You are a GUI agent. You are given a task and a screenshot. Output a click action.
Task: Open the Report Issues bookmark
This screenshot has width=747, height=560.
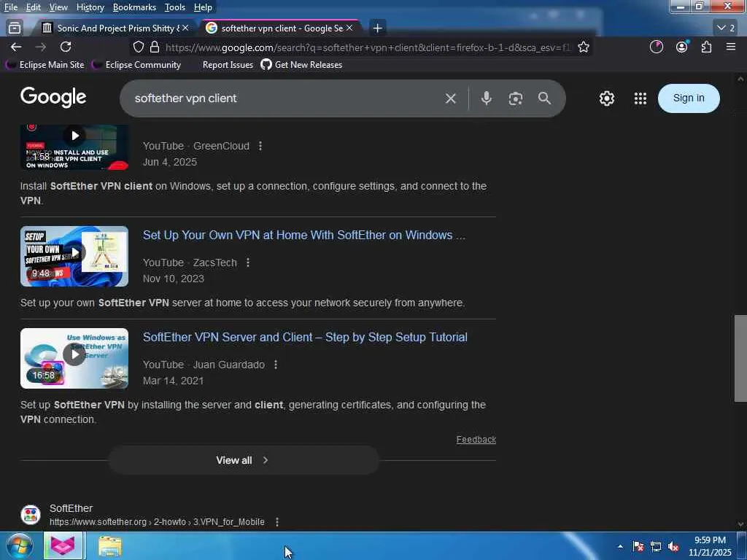tap(228, 65)
